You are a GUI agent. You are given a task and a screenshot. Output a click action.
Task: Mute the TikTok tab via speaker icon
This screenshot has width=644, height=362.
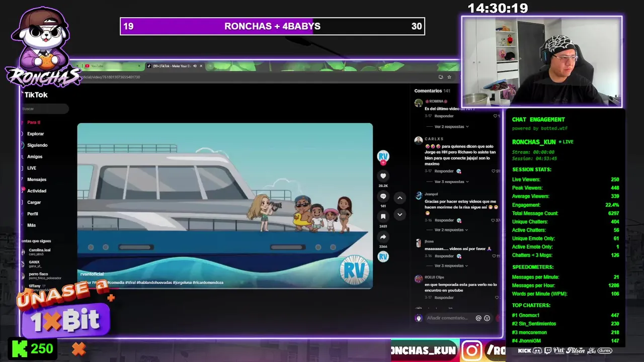[195, 66]
